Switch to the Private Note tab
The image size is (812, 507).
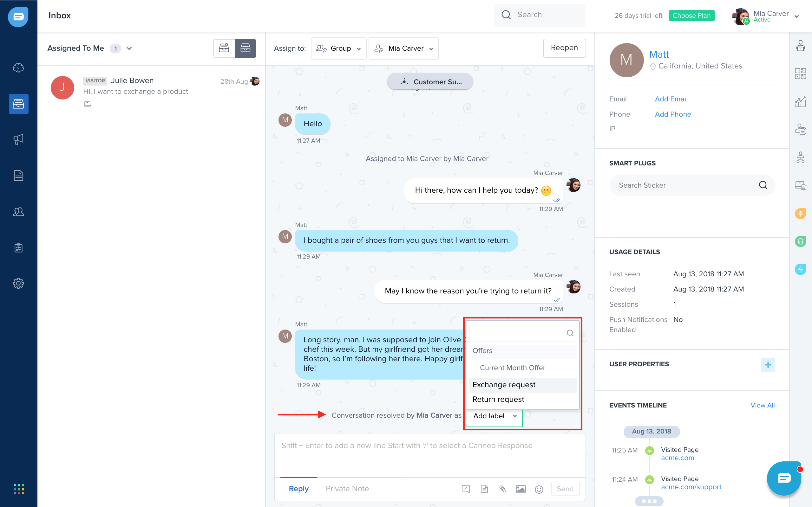pos(347,489)
